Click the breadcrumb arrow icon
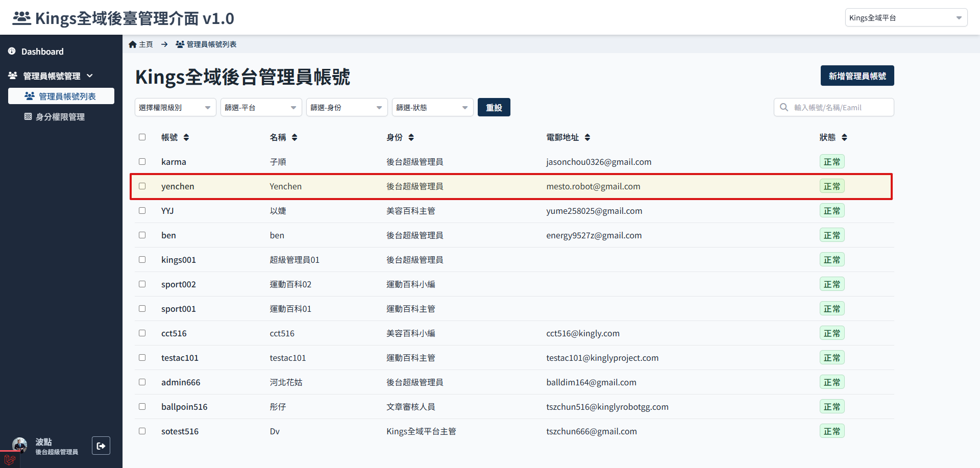This screenshot has width=980, height=468. (x=164, y=44)
